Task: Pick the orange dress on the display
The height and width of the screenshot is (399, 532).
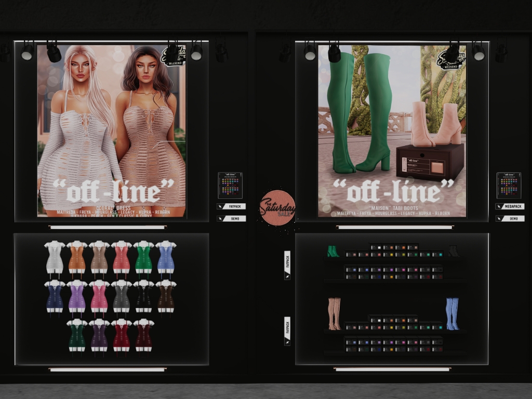Action: click(77, 258)
